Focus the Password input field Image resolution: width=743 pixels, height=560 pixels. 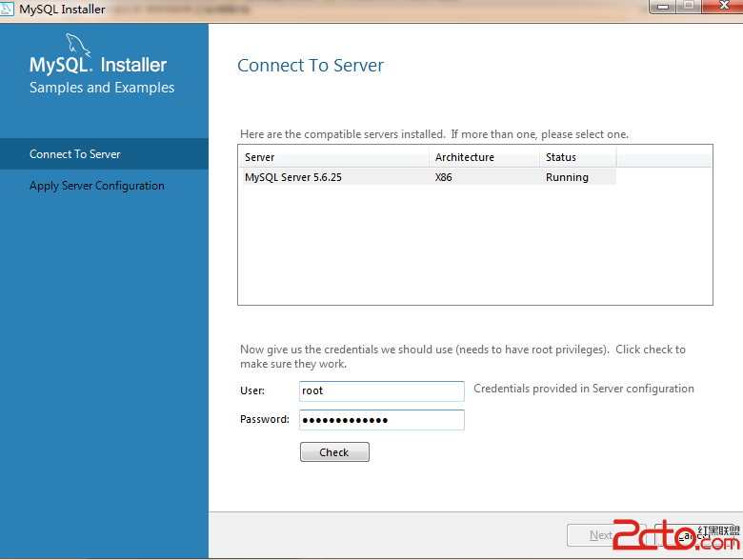[381, 420]
